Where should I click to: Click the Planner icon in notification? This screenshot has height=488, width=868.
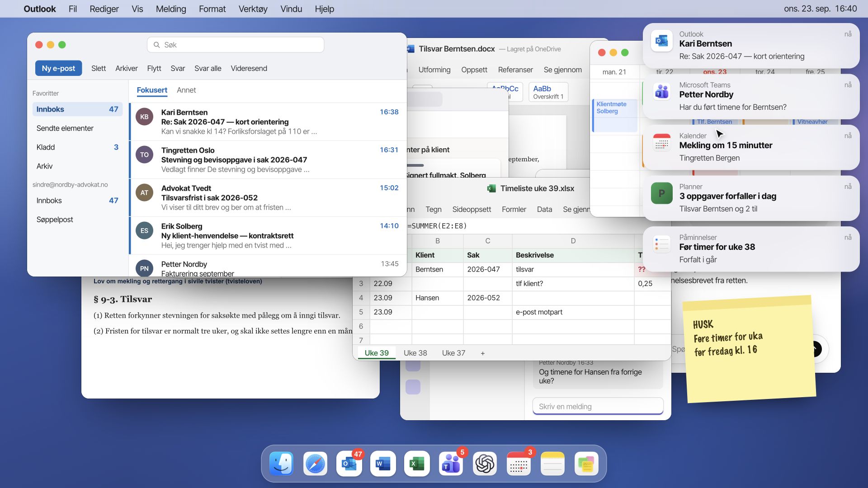(662, 193)
